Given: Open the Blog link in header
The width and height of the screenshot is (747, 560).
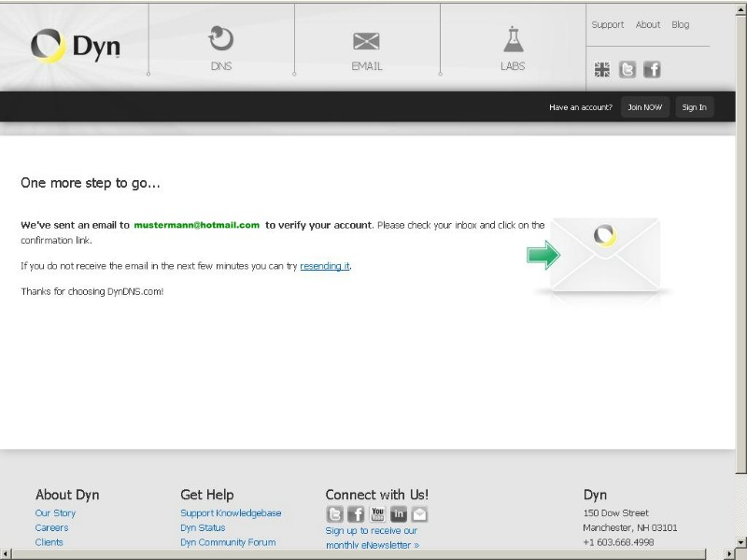Looking at the screenshot, I should [x=680, y=25].
